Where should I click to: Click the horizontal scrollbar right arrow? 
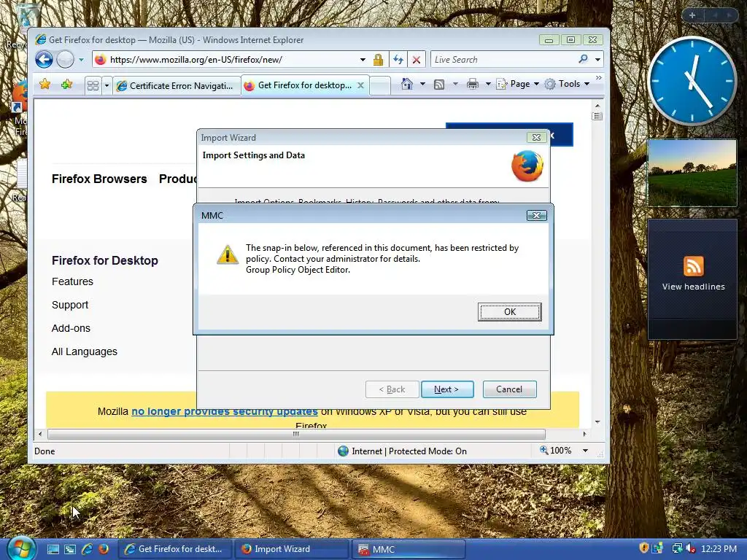click(584, 434)
